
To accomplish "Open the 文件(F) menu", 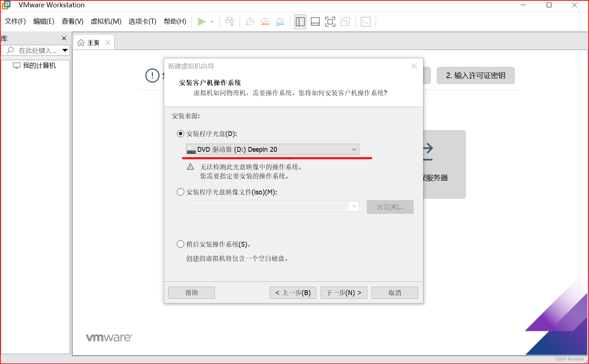I will click(x=15, y=22).
